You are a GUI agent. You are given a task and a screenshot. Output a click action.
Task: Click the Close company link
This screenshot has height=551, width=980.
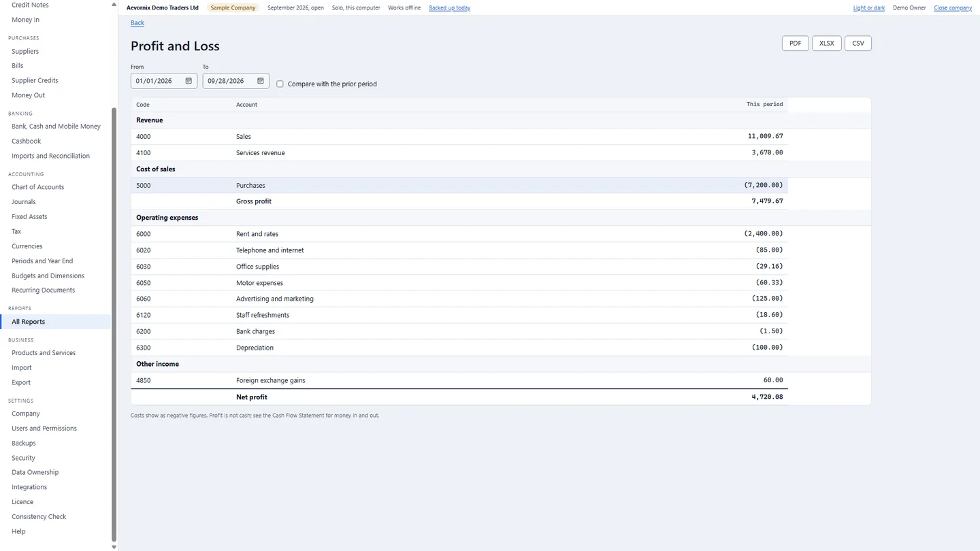pos(953,8)
